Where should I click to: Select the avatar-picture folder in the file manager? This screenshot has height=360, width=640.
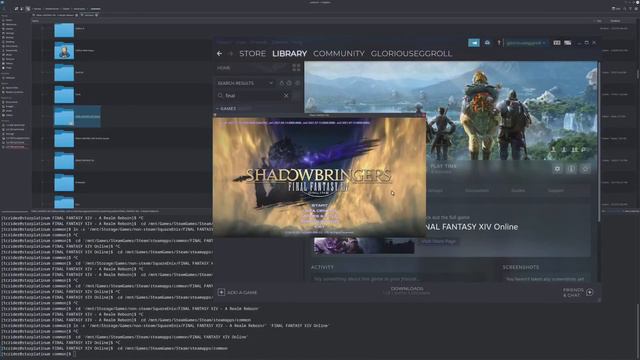(x=64, y=51)
